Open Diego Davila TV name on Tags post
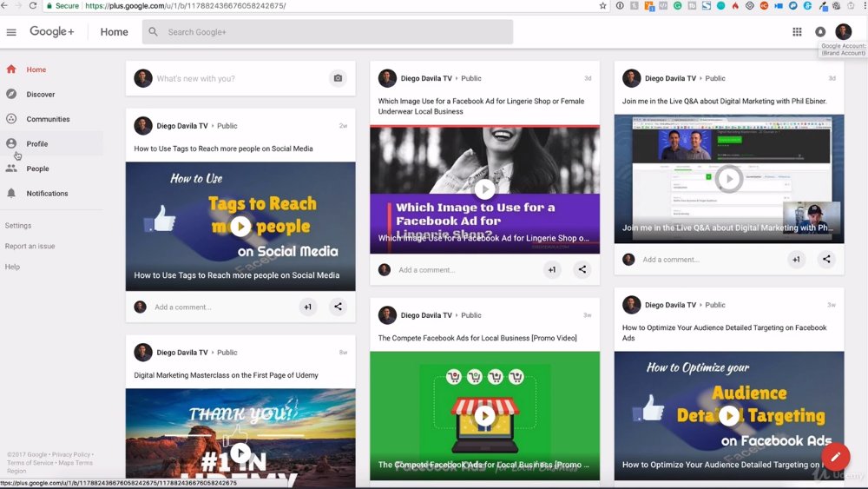 tap(182, 126)
